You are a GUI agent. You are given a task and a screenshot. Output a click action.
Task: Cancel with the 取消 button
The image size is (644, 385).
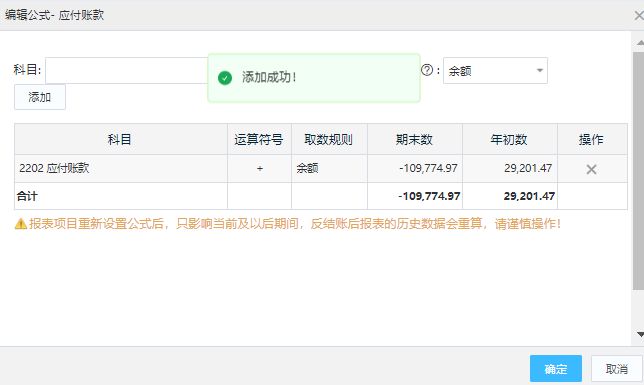[616, 369]
